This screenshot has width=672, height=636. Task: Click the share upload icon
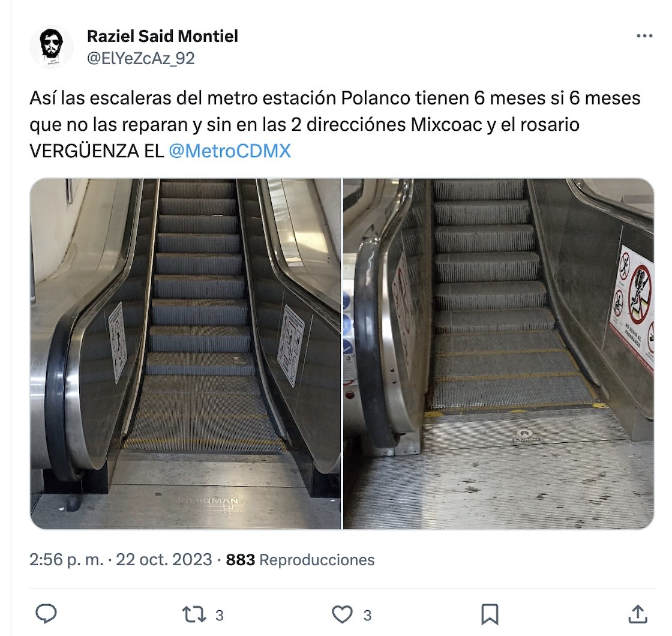click(637, 614)
